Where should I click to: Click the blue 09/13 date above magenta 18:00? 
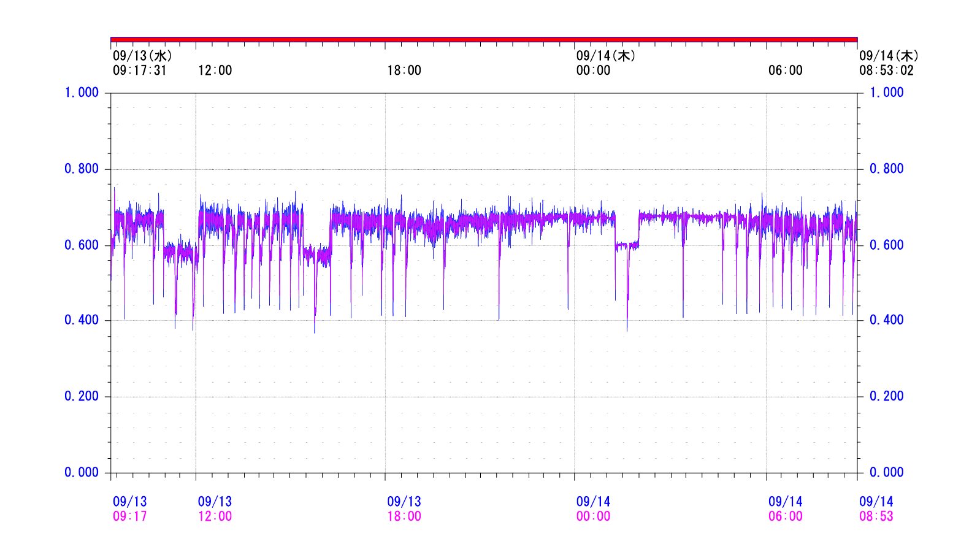[404, 502]
